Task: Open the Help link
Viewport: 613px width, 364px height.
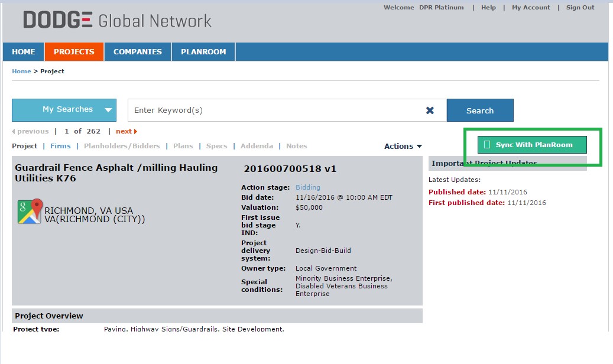Action: (x=488, y=8)
